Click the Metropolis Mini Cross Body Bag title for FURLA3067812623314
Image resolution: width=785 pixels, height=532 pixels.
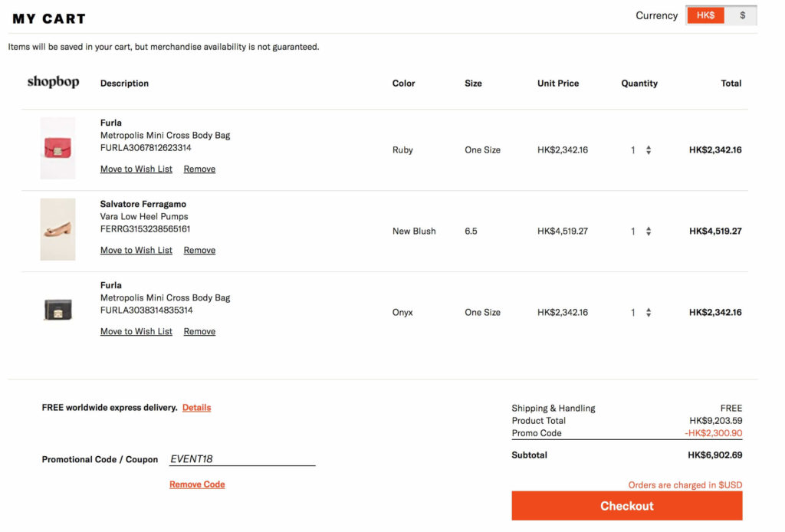(x=166, y=135)
